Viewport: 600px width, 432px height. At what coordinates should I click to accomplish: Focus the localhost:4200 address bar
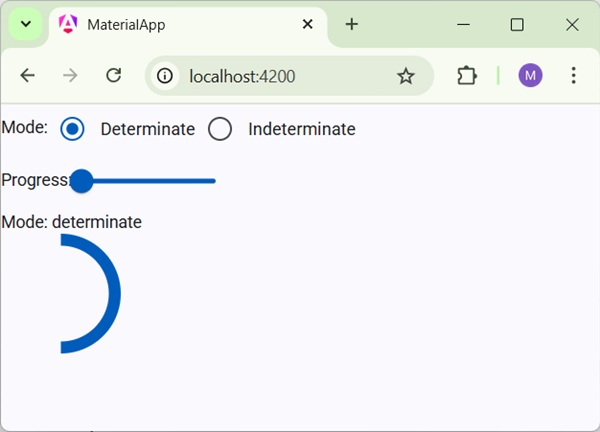280,76
